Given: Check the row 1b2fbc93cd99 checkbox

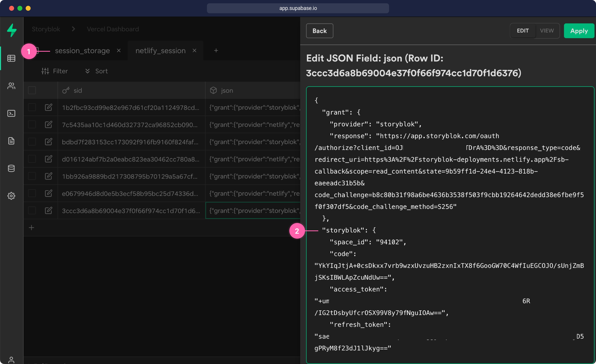Looking at the screenshot, I should click(x=32, y=107).
